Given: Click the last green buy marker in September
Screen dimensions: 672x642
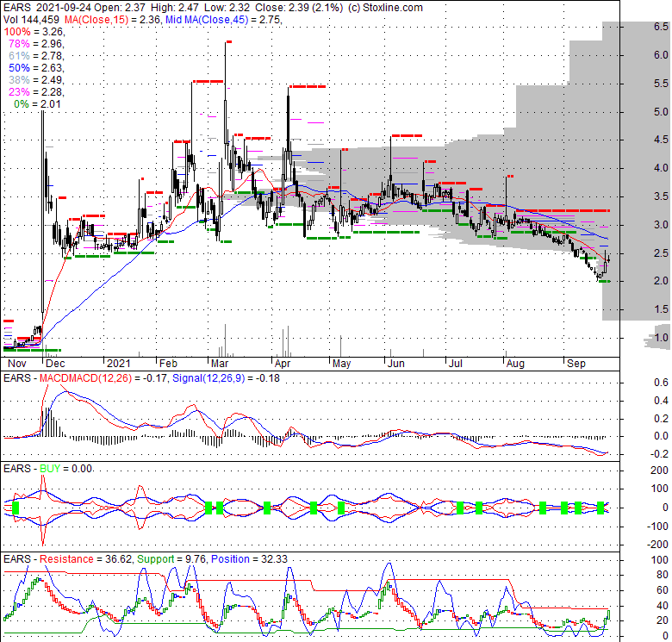Looking at the screenshot, I should [x=600, y=508].
